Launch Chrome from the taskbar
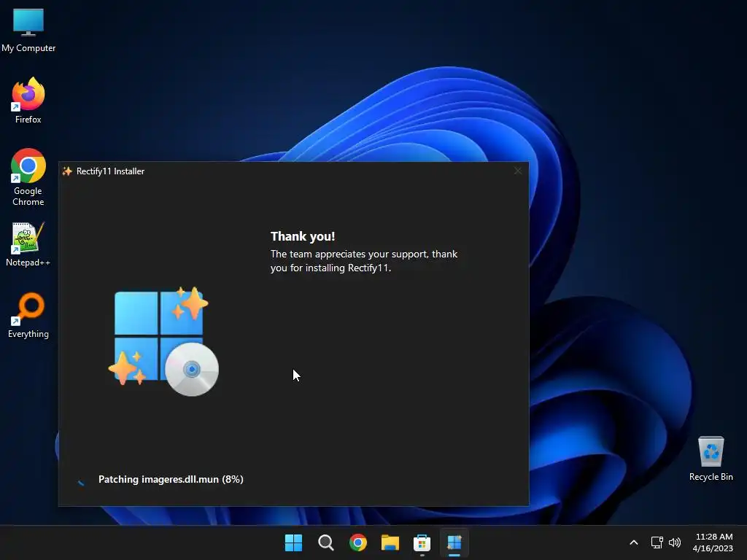The image size is (747, 560). tap(357, 542)
